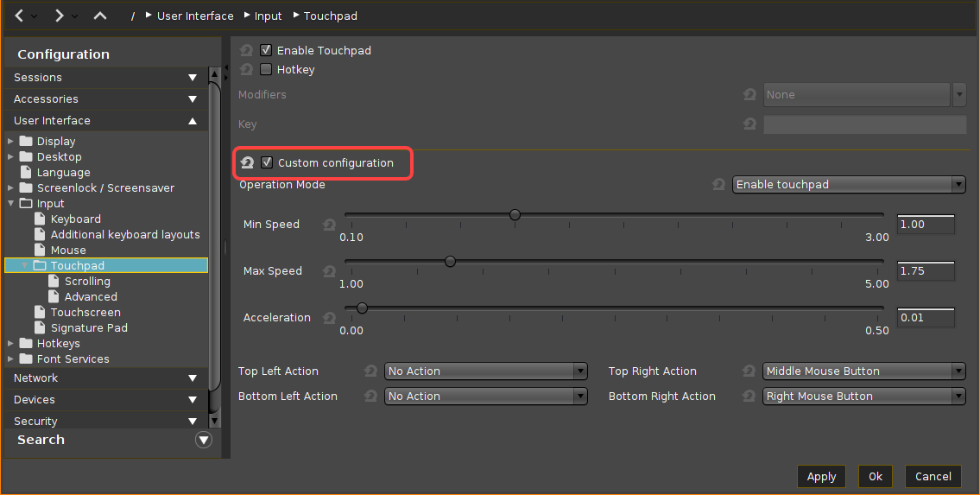Viewport: 980px width, 495px height.
Task: Click reset icon beside Max Speed
Action: tap(329, 271)
